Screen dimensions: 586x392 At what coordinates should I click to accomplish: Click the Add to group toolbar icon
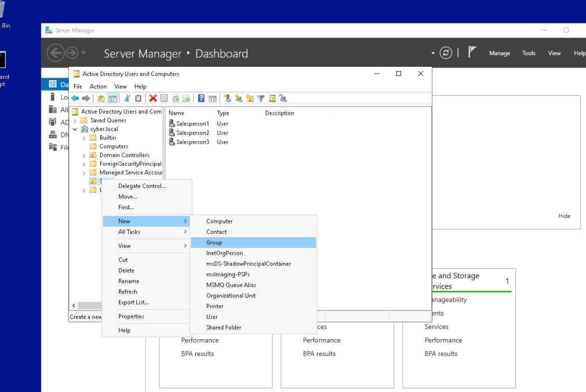[283, 98]
